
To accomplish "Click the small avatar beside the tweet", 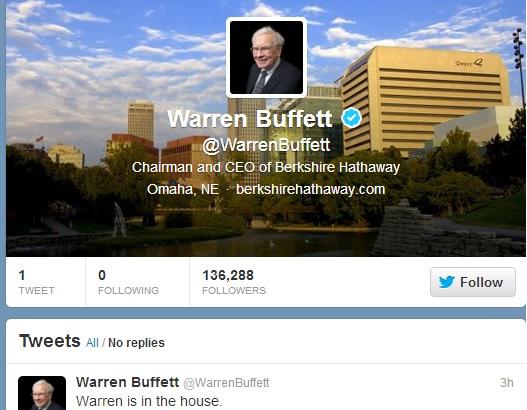I will click(42, 393).
